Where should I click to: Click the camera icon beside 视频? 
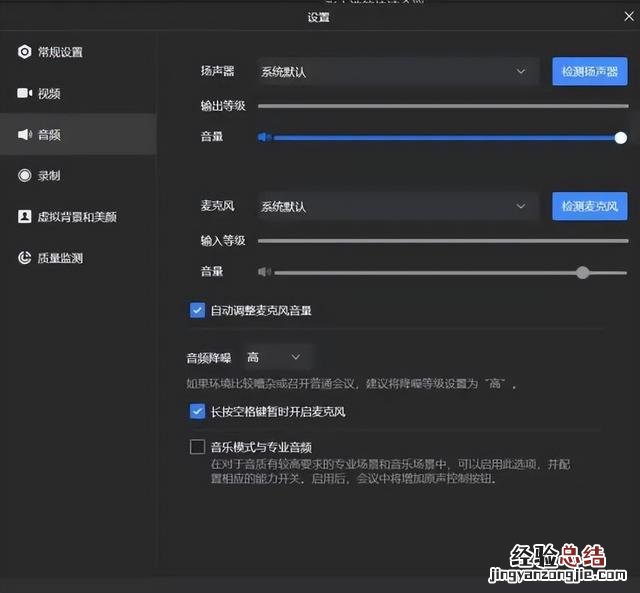(x=24, y=93)
